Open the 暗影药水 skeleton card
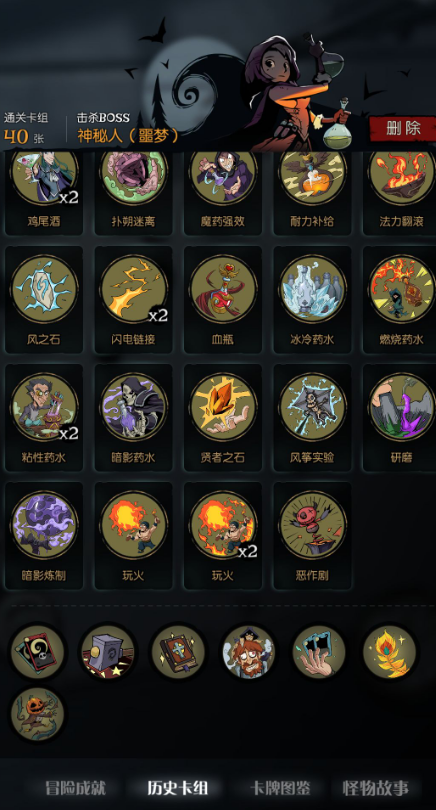 point(133,417)
